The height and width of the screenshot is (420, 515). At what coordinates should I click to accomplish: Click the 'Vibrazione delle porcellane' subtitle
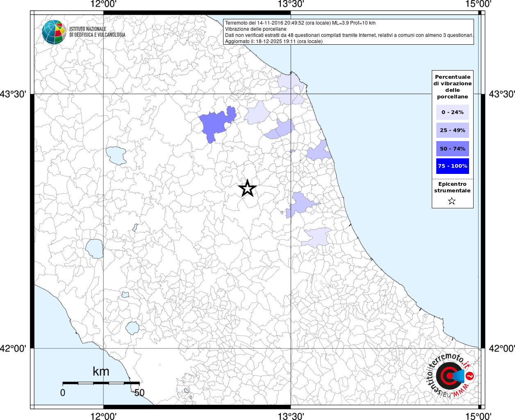tap(255, 29)
